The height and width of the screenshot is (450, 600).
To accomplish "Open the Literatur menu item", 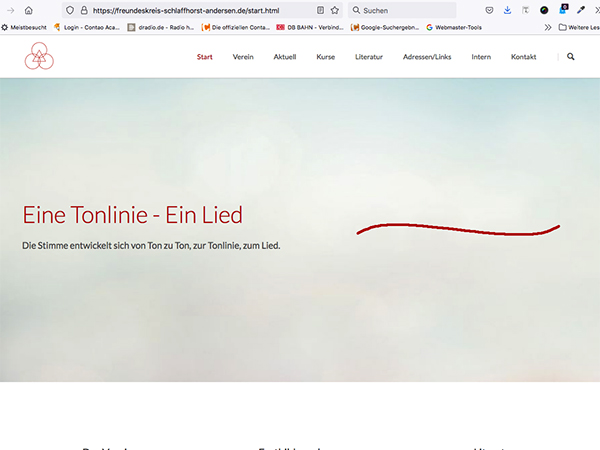I will [369, 57].
